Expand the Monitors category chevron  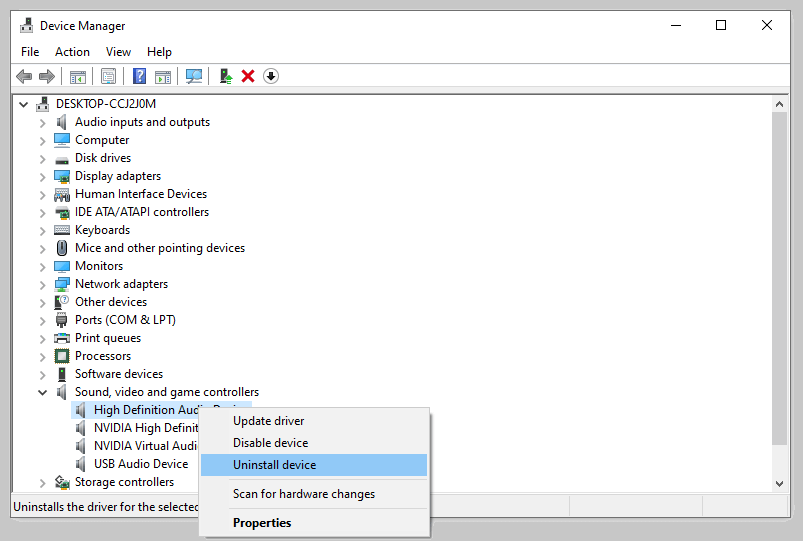(x=43, y=267)
